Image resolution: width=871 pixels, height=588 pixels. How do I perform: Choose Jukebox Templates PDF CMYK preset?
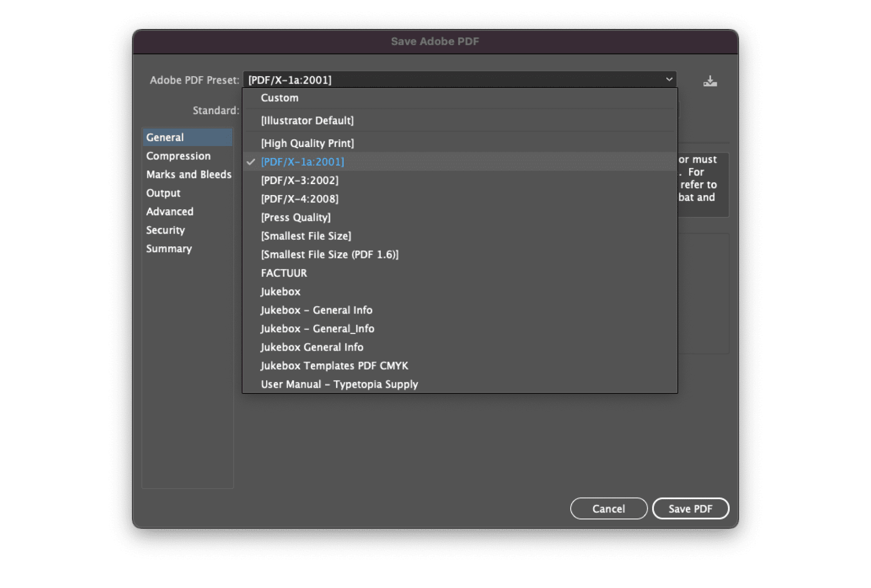(459, 366)
